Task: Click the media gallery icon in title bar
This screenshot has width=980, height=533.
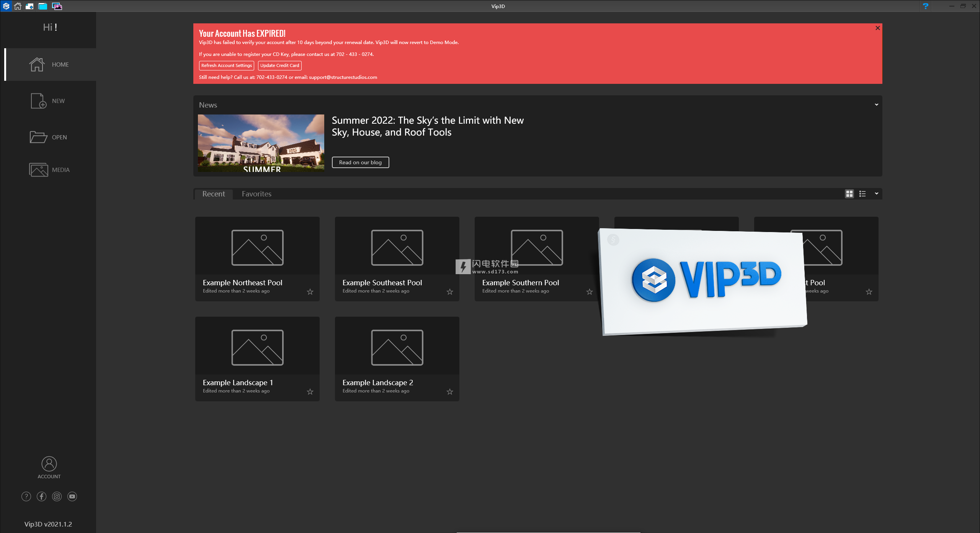Action: 57,6
